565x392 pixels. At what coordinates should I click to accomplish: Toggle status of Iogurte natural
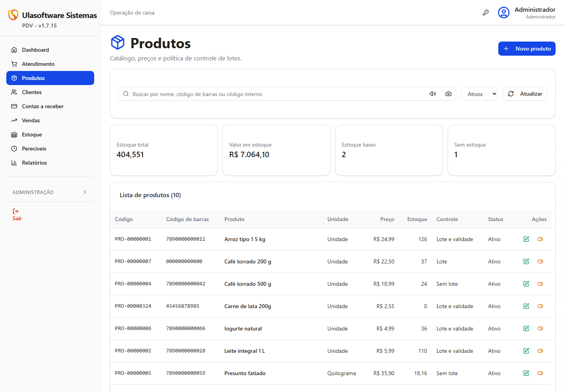pyautogui.click(x=540, y=328)
